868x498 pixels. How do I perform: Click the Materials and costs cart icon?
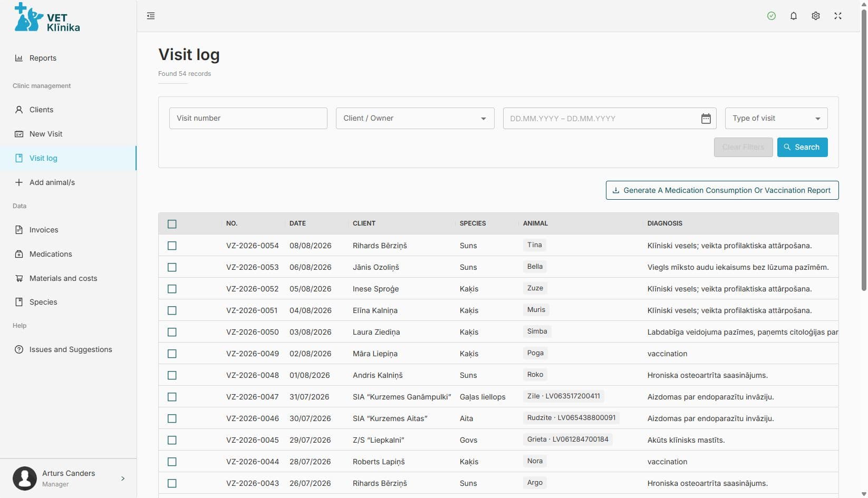19,278
